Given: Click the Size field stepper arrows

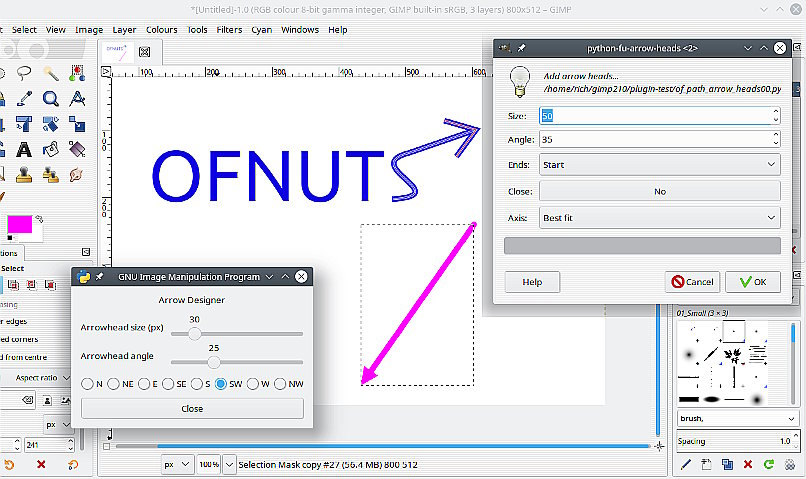Looking at the screenshot, I should pos(776,116).
